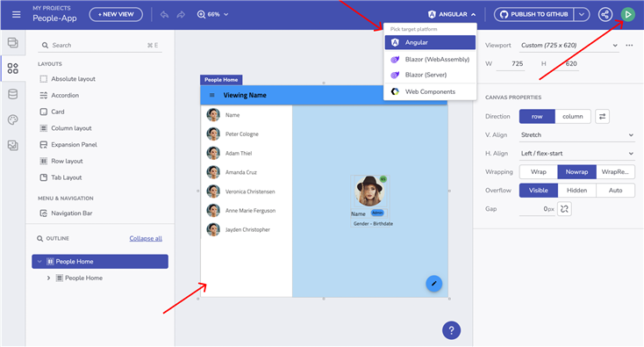Redo the last action
Image resolution: width=644 pixels, height=347 pixels.
(x=181, y=14)
